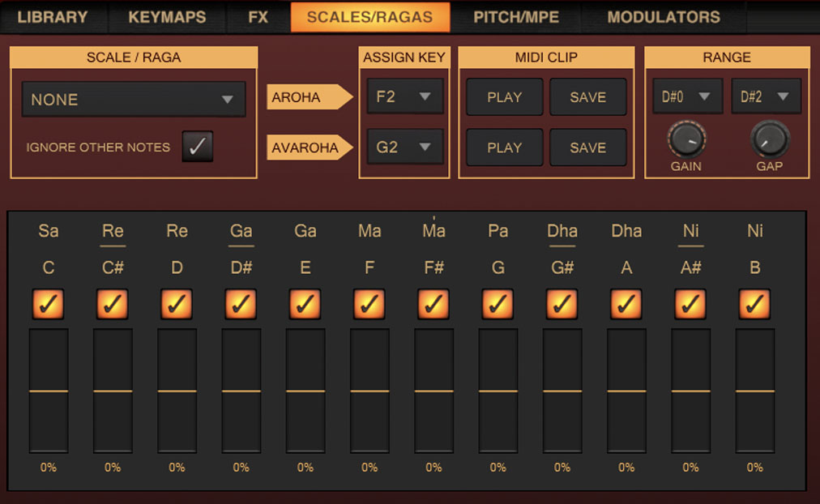Click the D# note tuning slider
The image size is (820, 504).
point(241,391)
